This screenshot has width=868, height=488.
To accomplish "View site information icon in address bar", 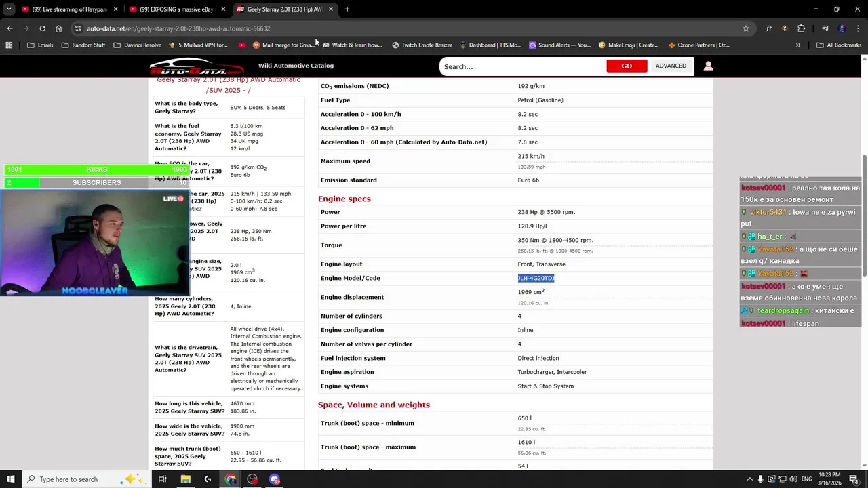I will tap(79, 28).
